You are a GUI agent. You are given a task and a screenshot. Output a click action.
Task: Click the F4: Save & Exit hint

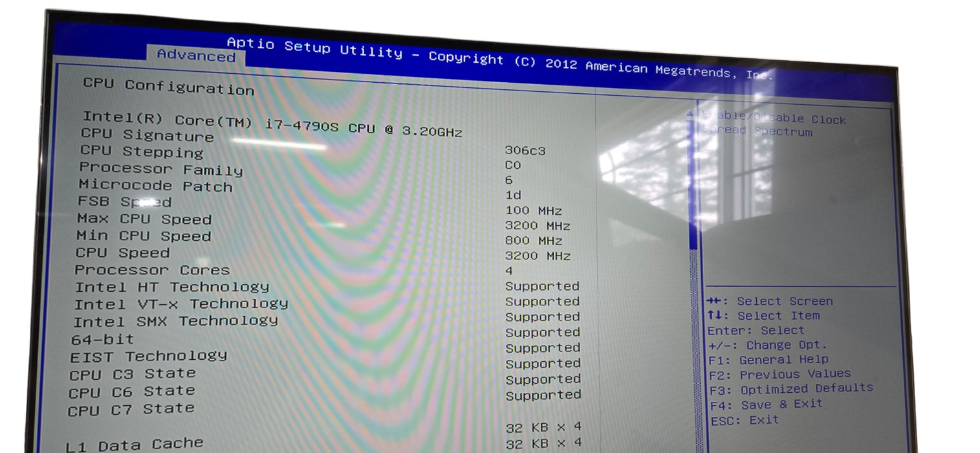[767, 404]
